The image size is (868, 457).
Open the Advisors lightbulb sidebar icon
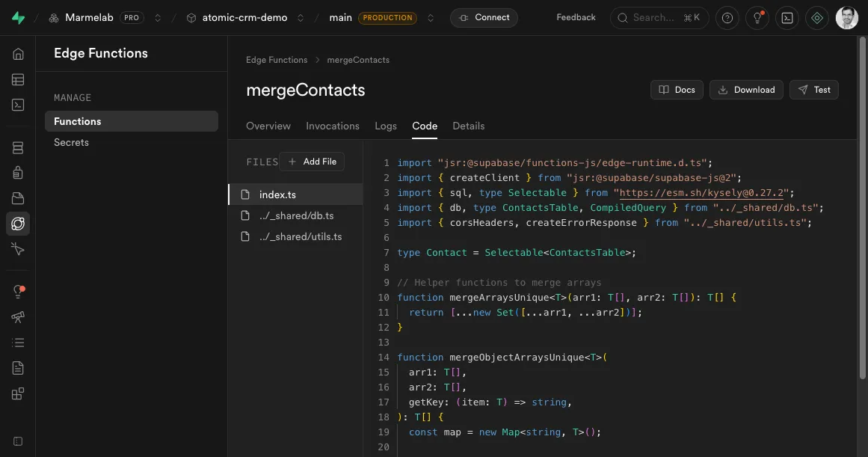(18, 292)
